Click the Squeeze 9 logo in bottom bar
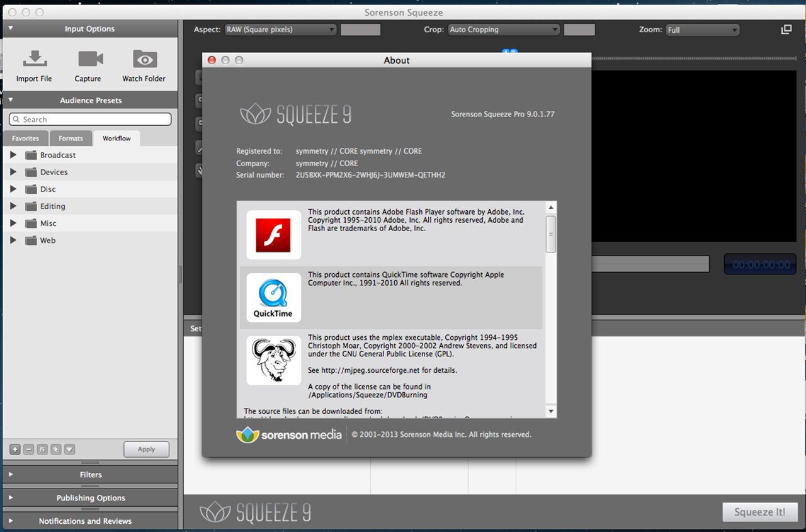 (255, 512)
